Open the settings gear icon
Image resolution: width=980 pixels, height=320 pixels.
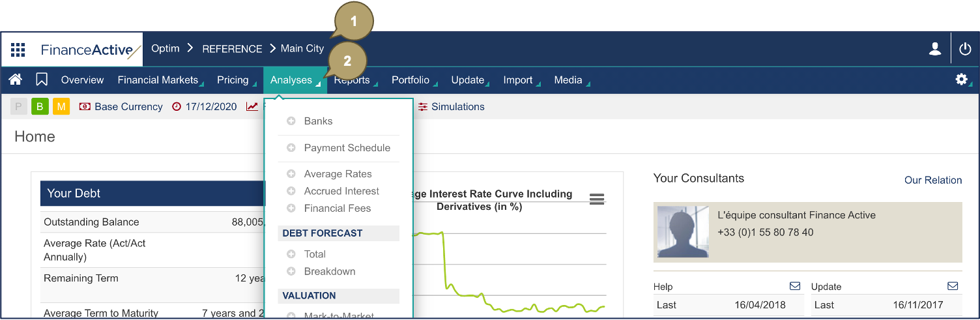coord(961,80)
